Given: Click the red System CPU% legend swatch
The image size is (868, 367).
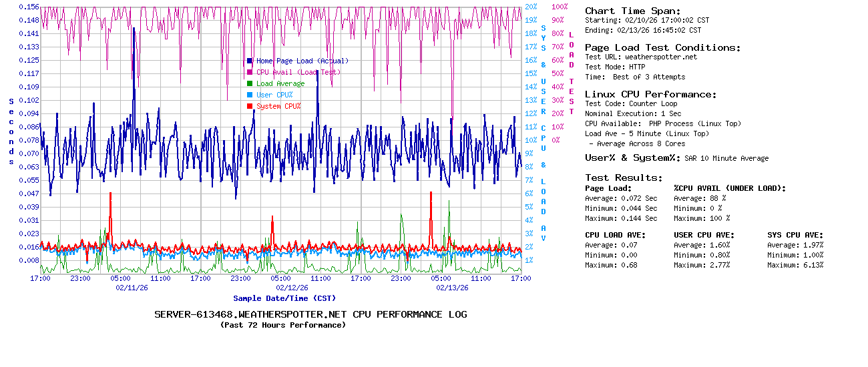Looking at the screenshot, I should (250, 106).
